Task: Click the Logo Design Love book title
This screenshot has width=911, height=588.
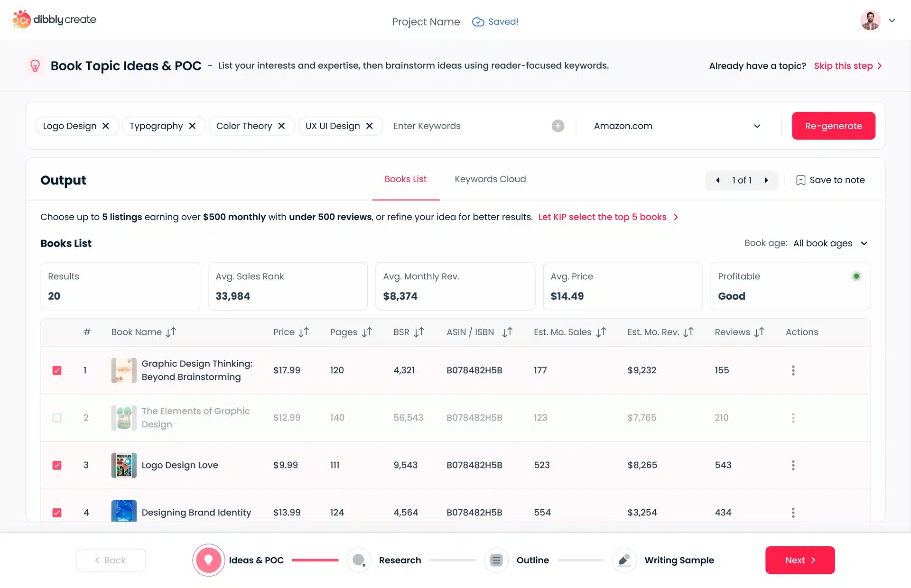Action: [x=180, y=465]
